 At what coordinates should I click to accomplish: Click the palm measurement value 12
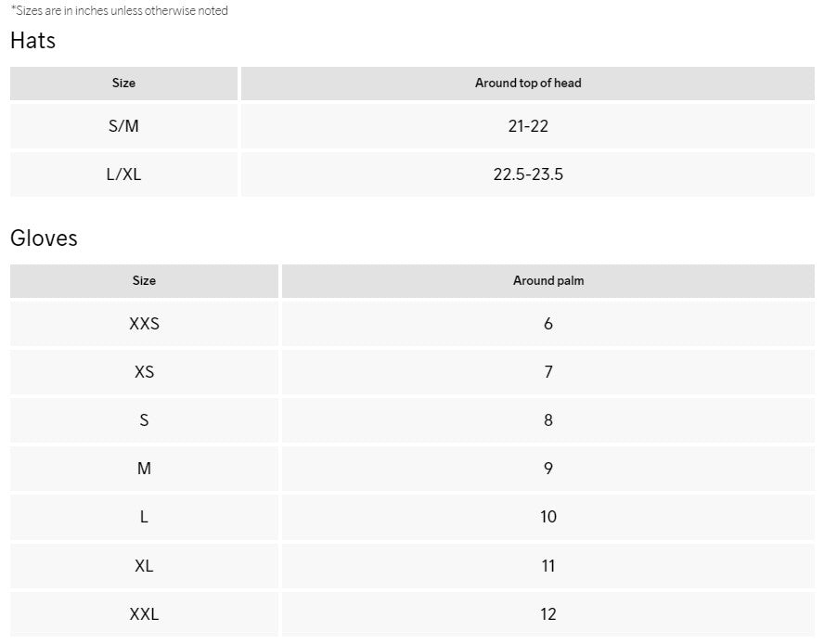pos(548,613)
